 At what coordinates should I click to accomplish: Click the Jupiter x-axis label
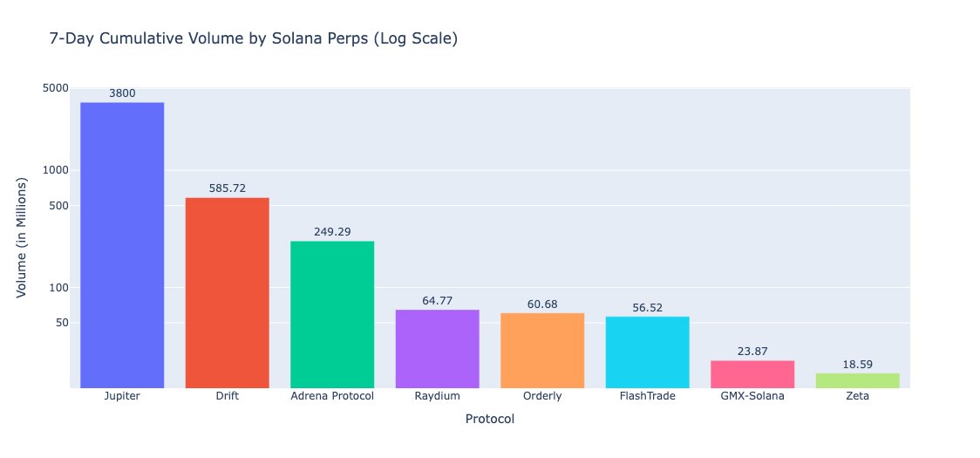coord(122,396)
